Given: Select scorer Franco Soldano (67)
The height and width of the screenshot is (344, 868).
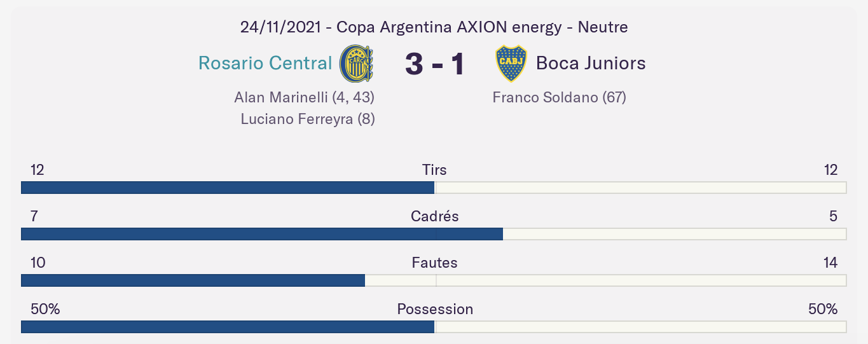Looking at the screenshot, I should (560, 97).
